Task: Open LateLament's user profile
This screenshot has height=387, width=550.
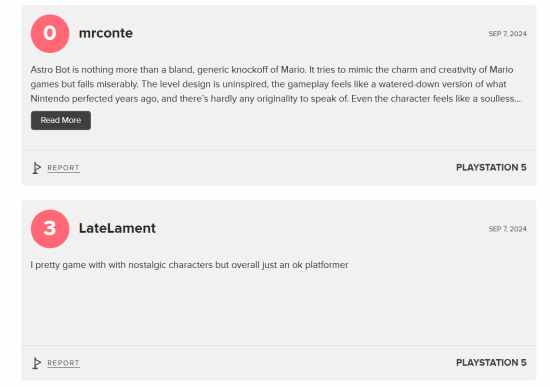Action: (x=117, y=228)
